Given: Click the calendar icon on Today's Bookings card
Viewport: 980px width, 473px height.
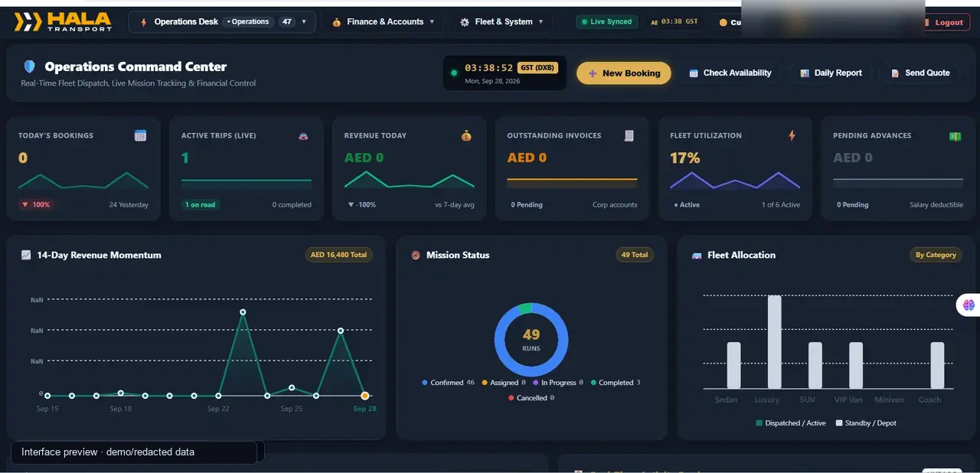Looking at the screenshot, I should tap(140, 135).
